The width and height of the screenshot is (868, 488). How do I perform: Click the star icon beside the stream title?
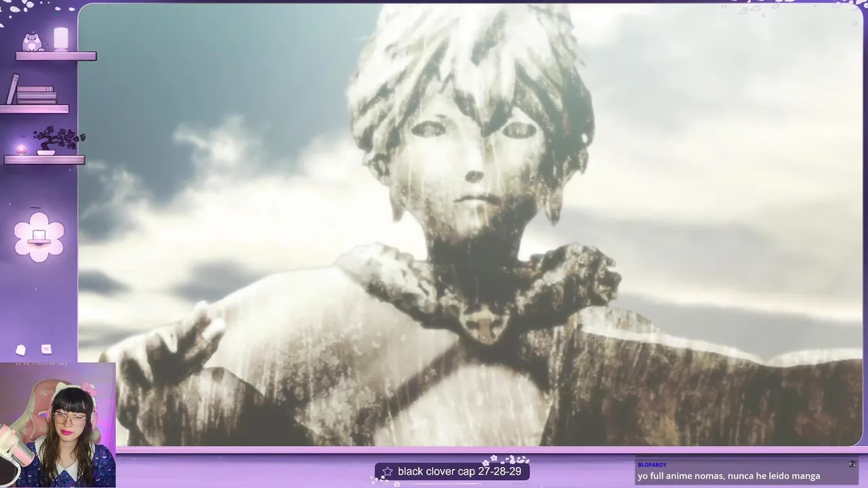point(387,471)
